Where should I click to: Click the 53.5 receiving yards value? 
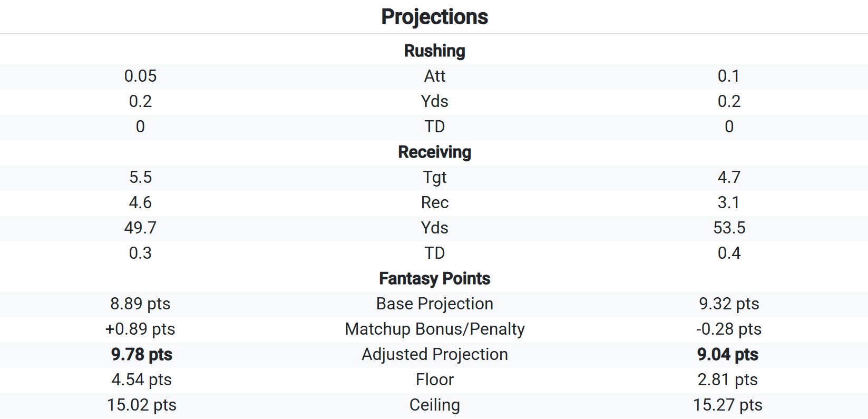pyautogui.click(x=729, y=228)
